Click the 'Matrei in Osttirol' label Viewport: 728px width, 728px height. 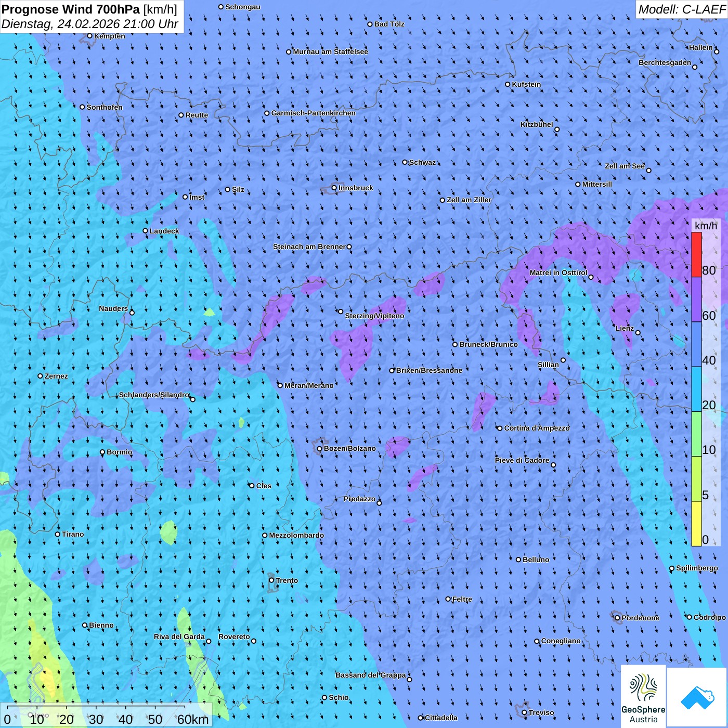click(558, 272)
